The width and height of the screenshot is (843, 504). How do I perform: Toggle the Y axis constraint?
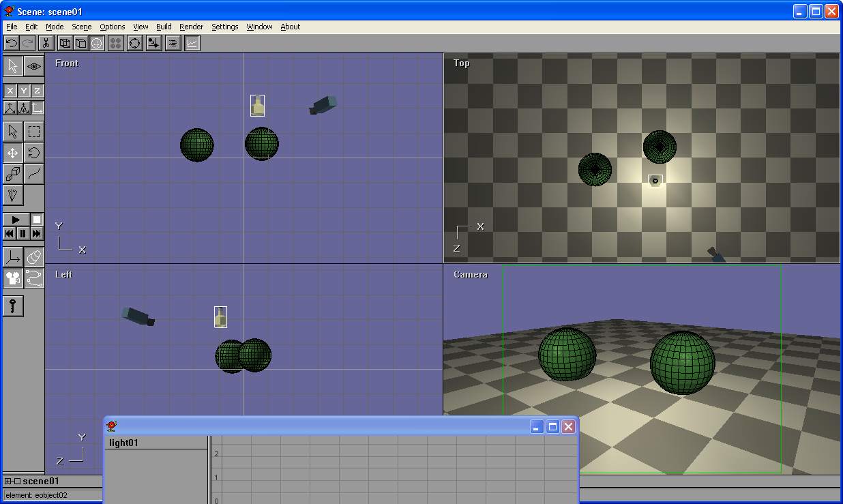pos(24,91)
